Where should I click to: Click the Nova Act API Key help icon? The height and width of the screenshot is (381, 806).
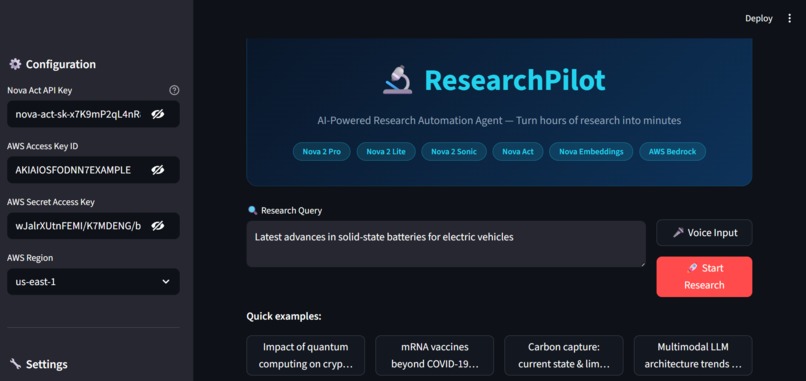tap(174, 90)
